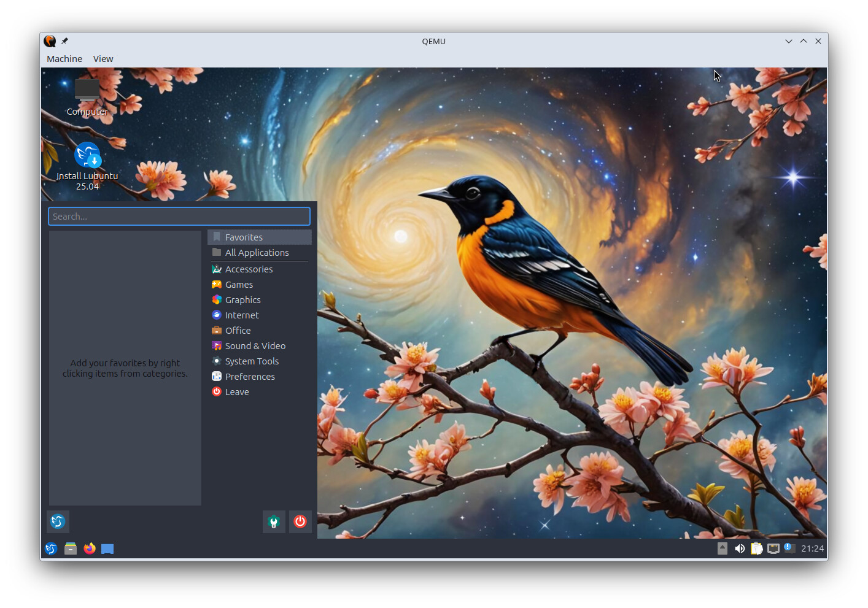The image size is (868, 608).
Task: Select the Computer desktop icon
Action: (x=87, y=91)
